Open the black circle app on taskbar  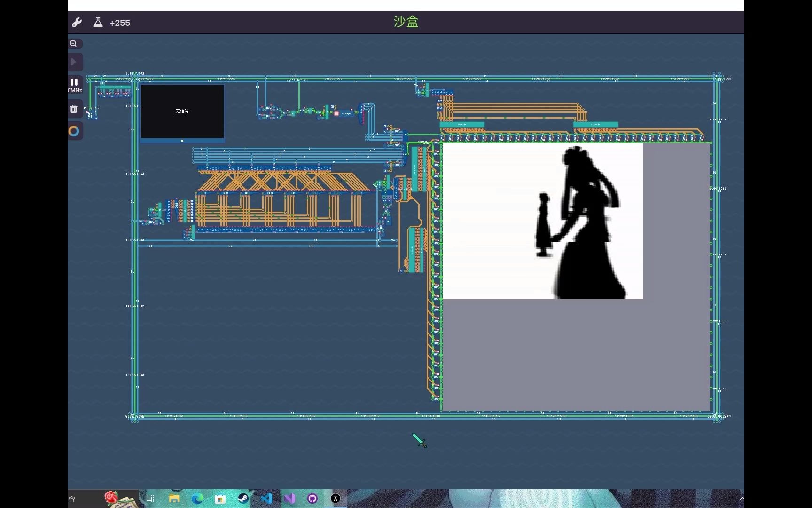[336, 499]
